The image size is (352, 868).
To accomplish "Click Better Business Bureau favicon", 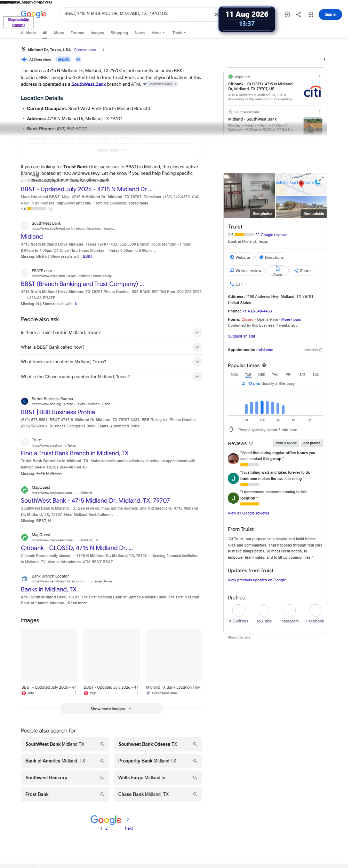I will [x=25, y=401].
